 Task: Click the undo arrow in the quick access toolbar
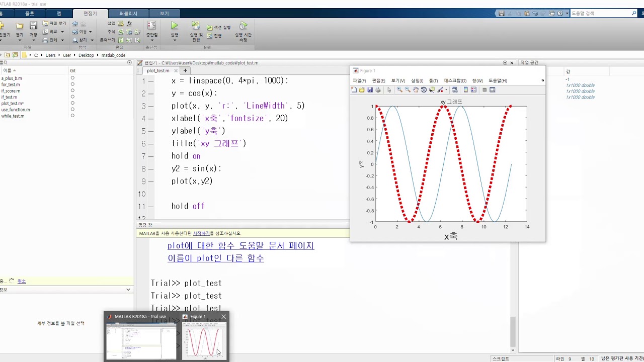coord(535,14)
